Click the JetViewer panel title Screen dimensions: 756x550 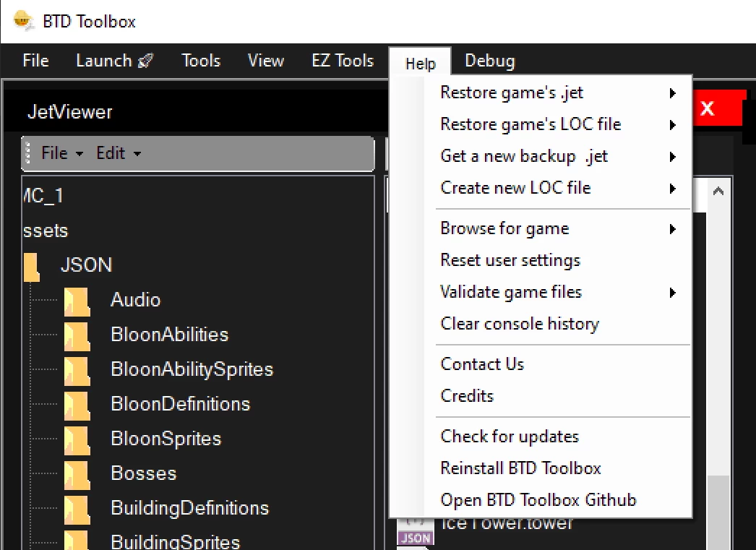click(70, 112)
